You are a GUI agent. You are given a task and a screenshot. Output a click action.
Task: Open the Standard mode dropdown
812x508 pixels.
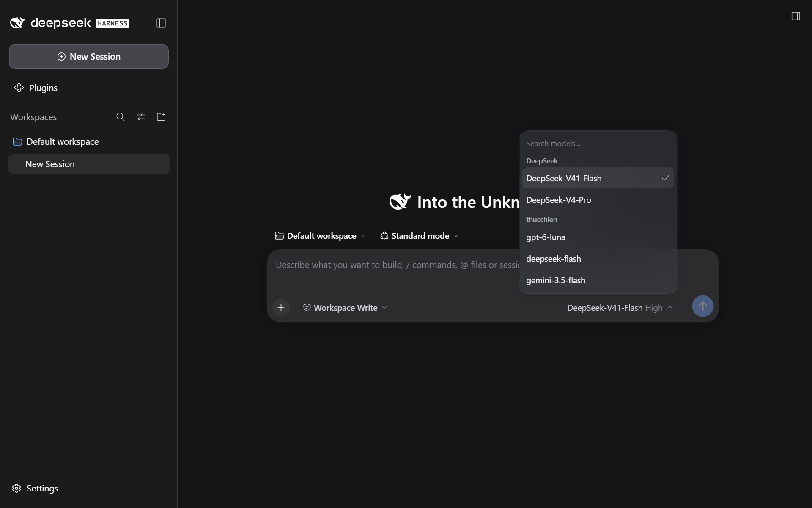[x=420, y=236]
